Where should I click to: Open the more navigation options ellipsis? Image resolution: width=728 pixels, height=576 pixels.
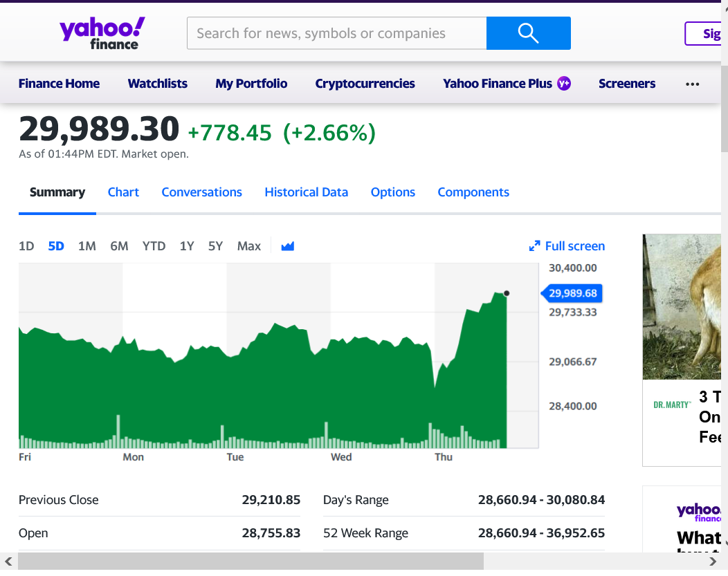pyautogui.click(x=692, y=84)
